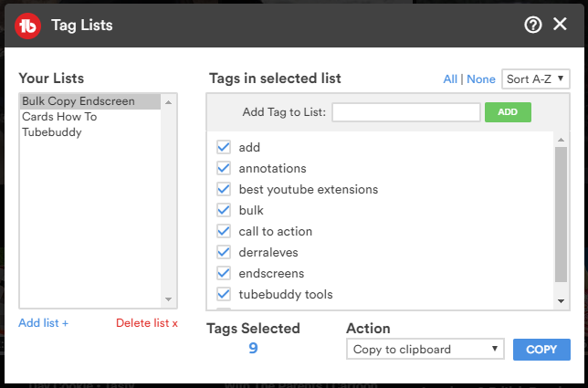
Task: Deselect 'best youtube extensions' checkbox
Action: (x=223, y=189)
